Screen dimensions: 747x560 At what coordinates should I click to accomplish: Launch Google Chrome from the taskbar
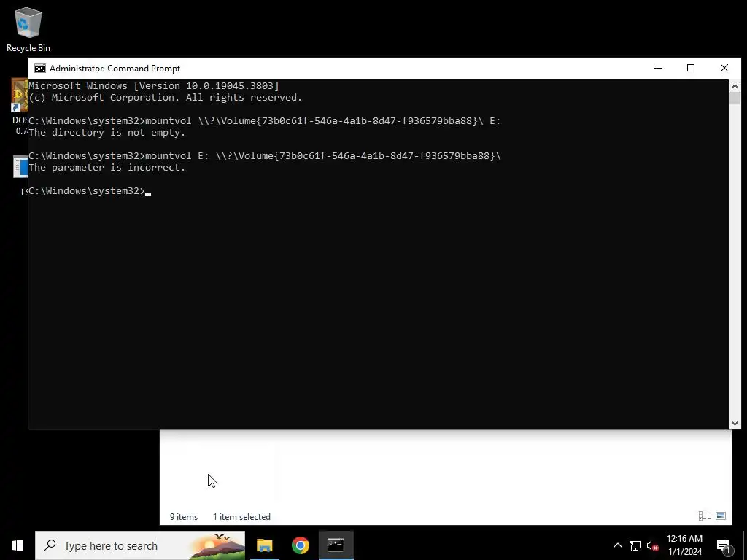(300, 545)
